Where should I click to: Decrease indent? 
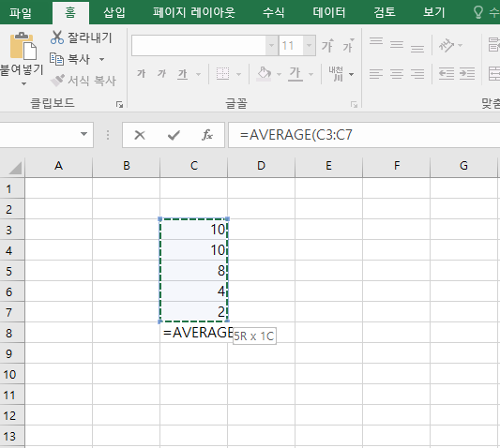tap(447, 74)
